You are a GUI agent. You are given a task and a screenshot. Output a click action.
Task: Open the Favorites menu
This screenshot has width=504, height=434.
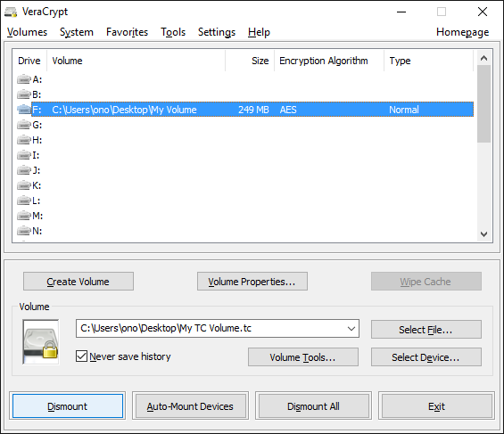click(127, 32)
